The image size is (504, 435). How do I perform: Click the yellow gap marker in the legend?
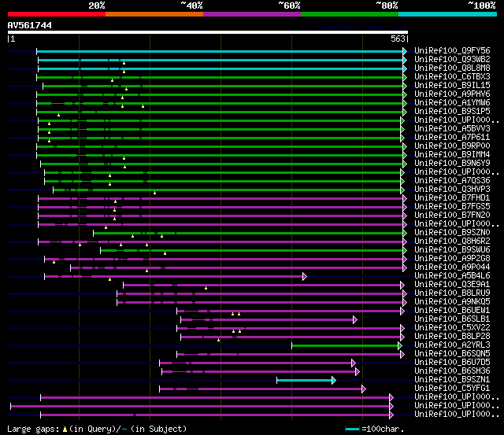tap(65, 429)
